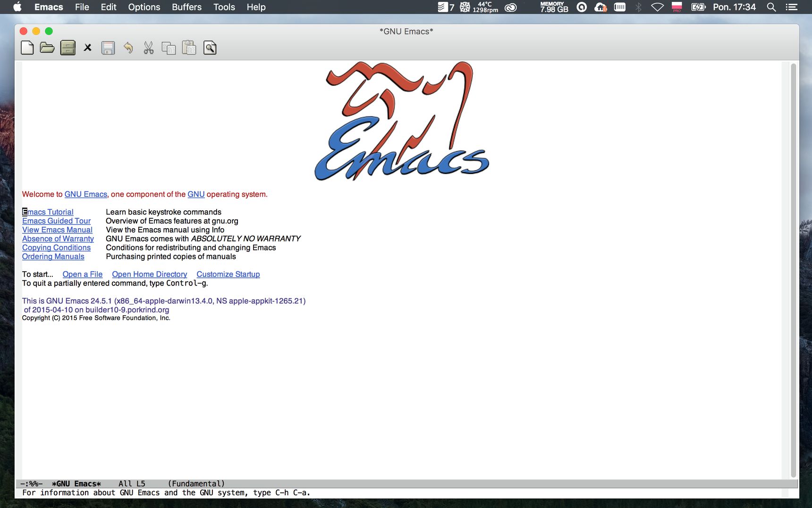
Task: Open Copying Conditions link
Action: click(x=56, y=248)
